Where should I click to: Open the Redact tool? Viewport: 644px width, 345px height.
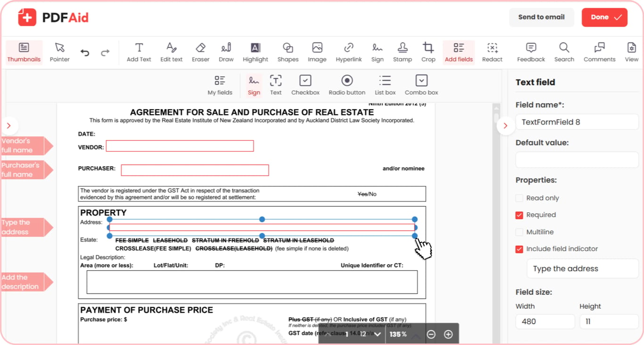(492, 52)
